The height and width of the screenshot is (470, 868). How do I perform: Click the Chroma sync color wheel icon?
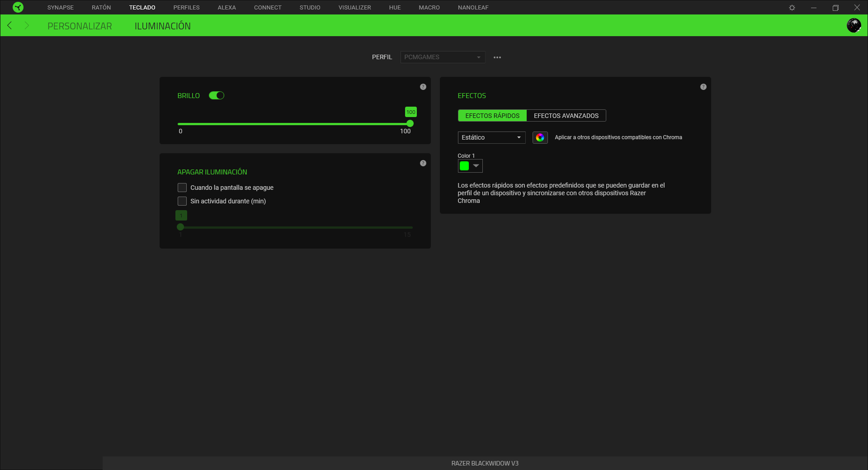click(540, 137)
